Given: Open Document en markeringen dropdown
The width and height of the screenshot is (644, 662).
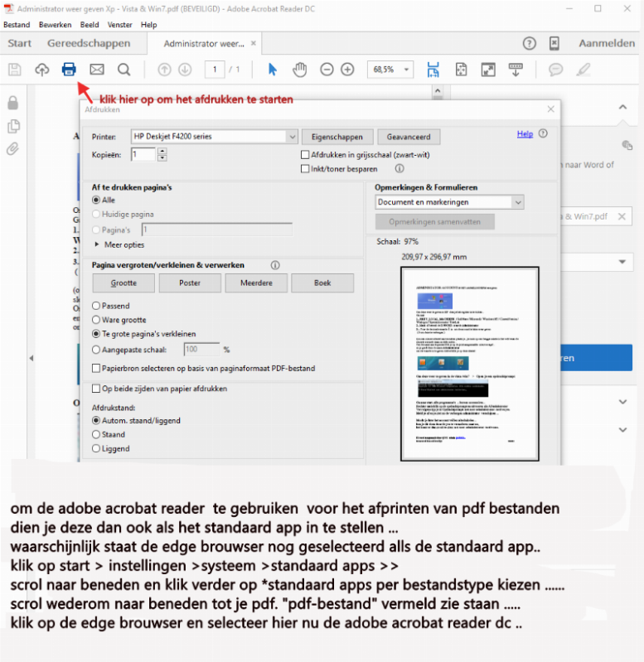Looking at the screenshot, I should pyautogui.click(x=449, y=202).
